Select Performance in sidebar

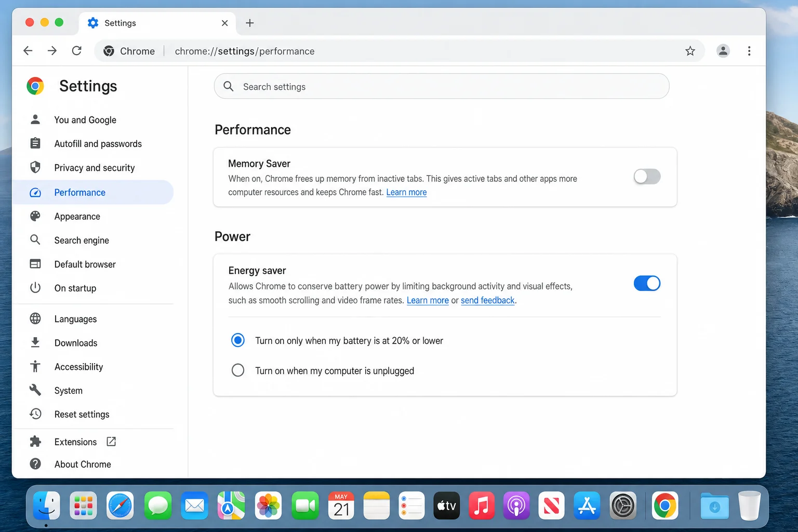(92, 192)
